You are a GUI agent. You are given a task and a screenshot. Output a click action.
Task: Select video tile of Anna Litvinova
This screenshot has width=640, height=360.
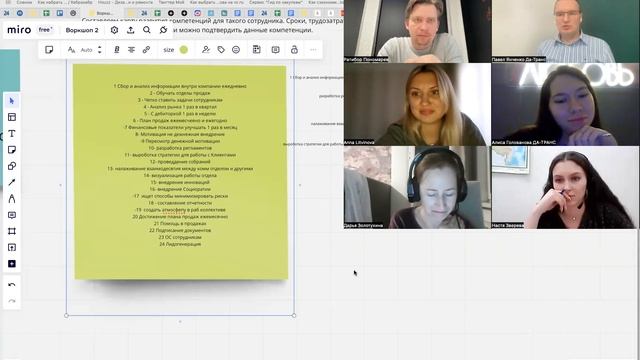[x=417, y=104]
